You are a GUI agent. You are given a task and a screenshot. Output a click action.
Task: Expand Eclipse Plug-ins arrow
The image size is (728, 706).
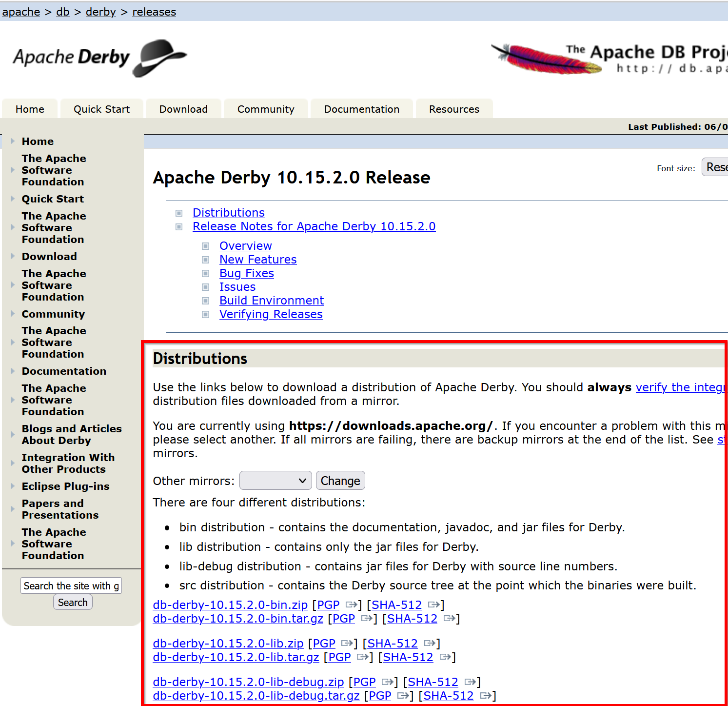[x=13, y=486]
